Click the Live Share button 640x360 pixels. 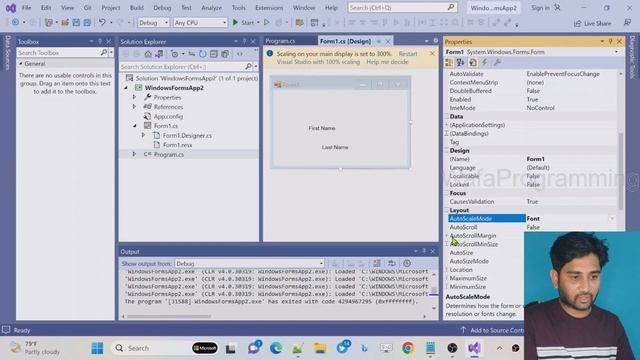click(593, 23)
